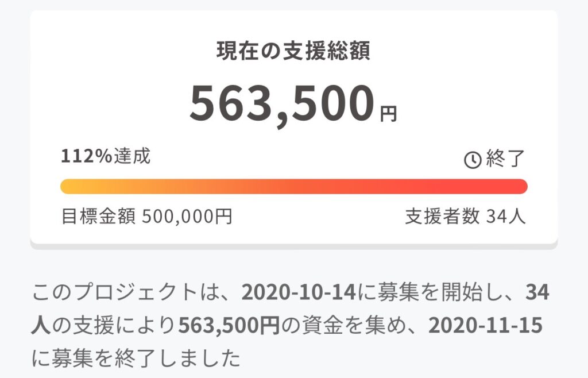The image size is (588, 378).
Task: Click the 現在の支援総額 heading
Action: (x=293, y=52)
